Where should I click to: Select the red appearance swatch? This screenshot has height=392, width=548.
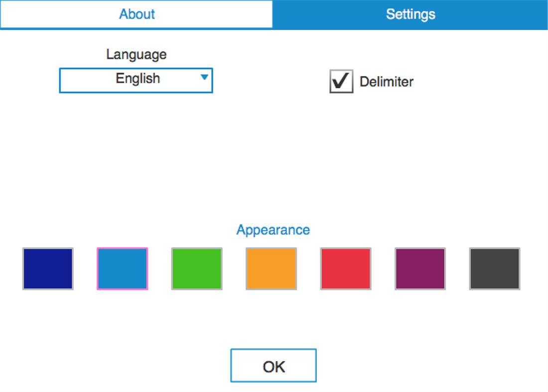pos(345,268)
